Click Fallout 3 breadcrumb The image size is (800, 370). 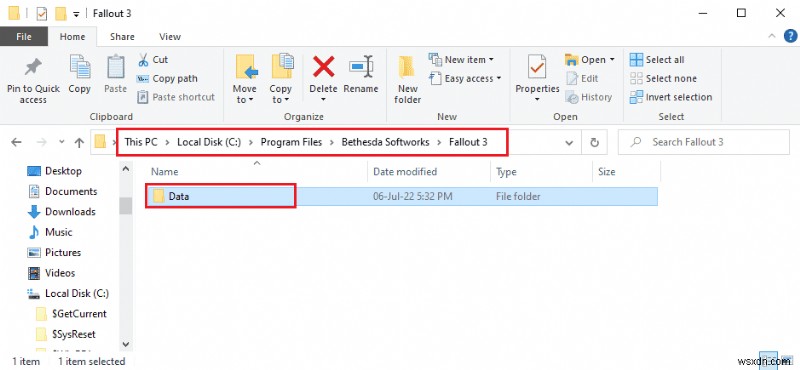(x=468, y=142)
